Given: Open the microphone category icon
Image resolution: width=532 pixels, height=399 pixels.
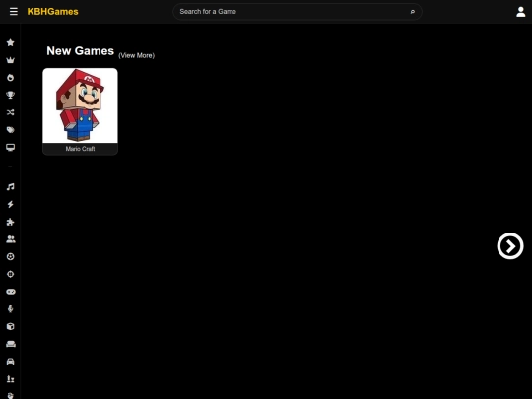Looking at the screenshot, I should pos(11,309).
